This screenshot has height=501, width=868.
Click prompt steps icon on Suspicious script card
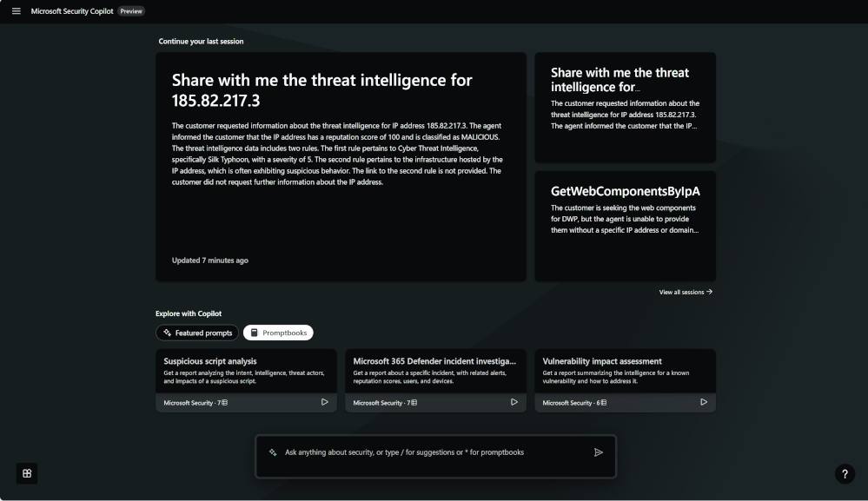click(x=224, y=403)
